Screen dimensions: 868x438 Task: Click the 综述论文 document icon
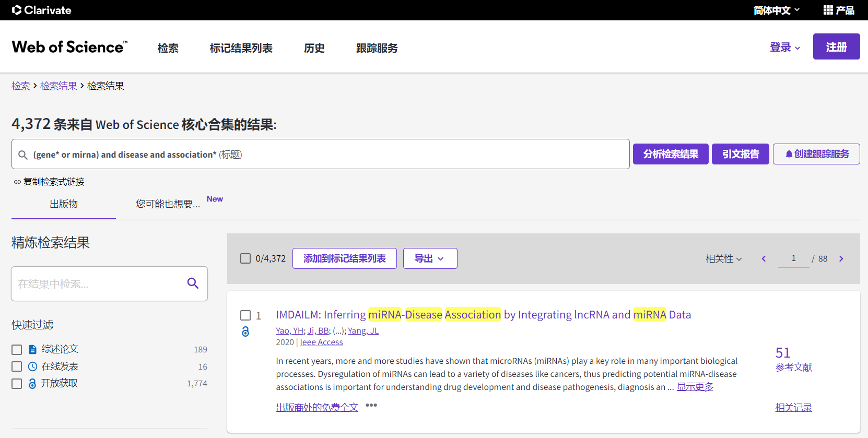[x=32, y=349]
